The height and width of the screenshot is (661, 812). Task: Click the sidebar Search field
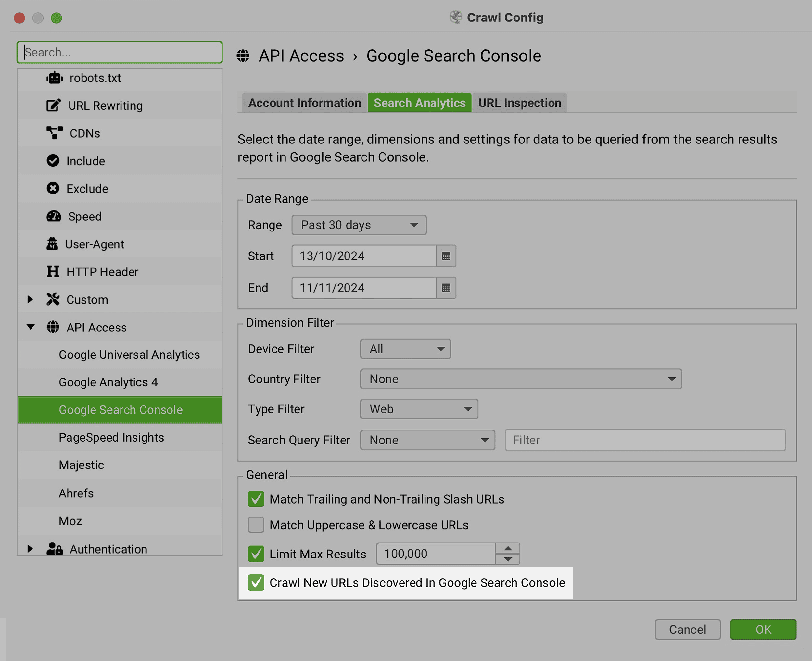coord(120,52)
